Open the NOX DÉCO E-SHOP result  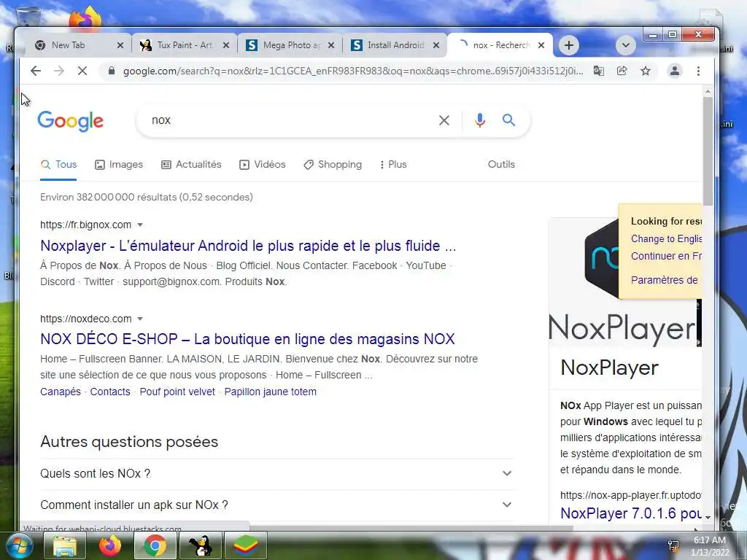tap(248, 339)
